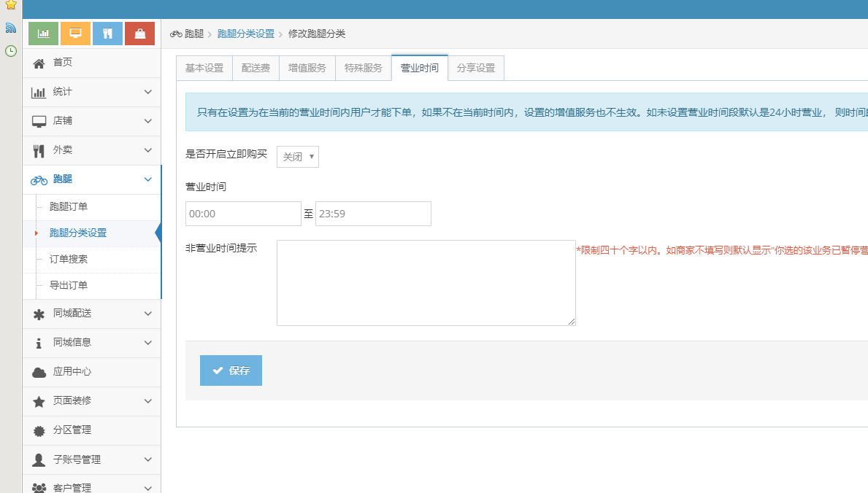Click the yellow star favorites icon
The height and width of the screenshot is (493, 868).
click(x=10, y=5)
